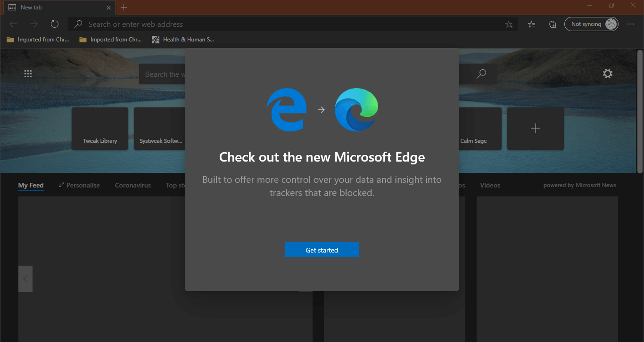Image resolution: width=644 pixels, height=342 pixels.
Task: Open a new browser tab with plus
Action: (x=124, y=7)
